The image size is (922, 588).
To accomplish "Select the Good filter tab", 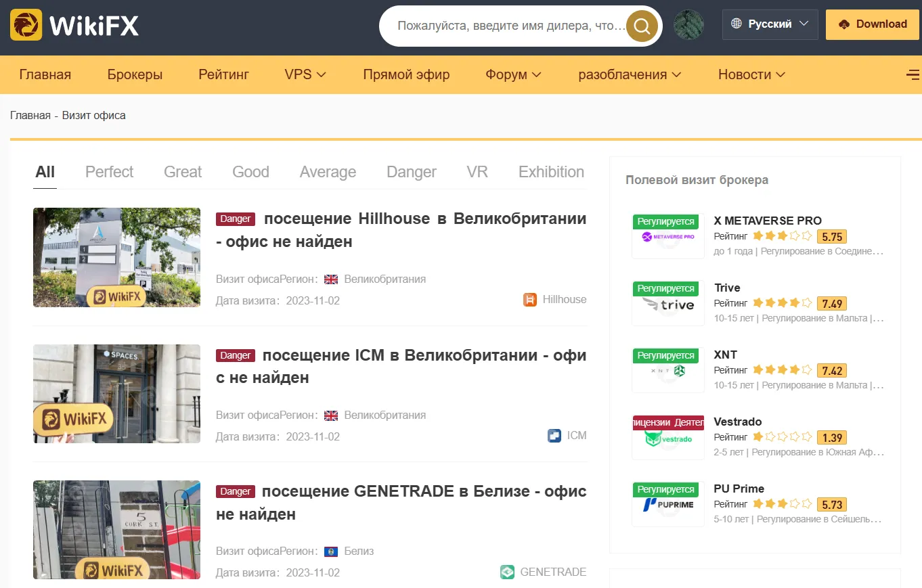I will coord(250,172).
